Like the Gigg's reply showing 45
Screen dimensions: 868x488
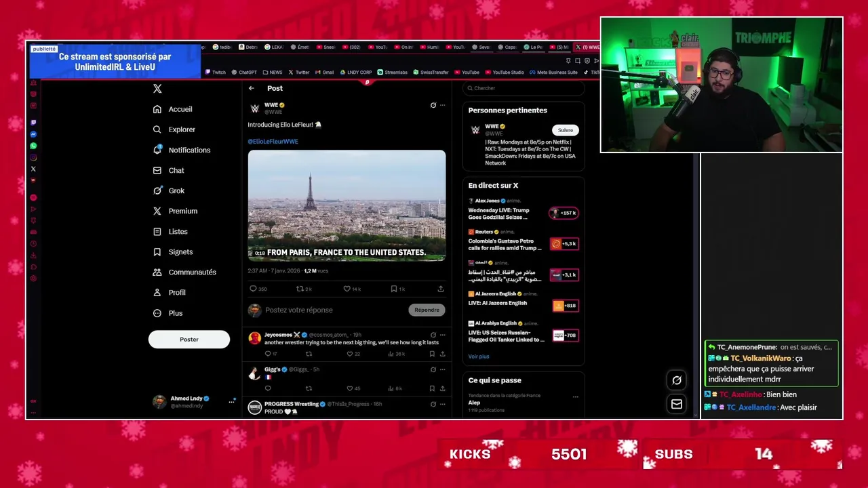[353, 388]
